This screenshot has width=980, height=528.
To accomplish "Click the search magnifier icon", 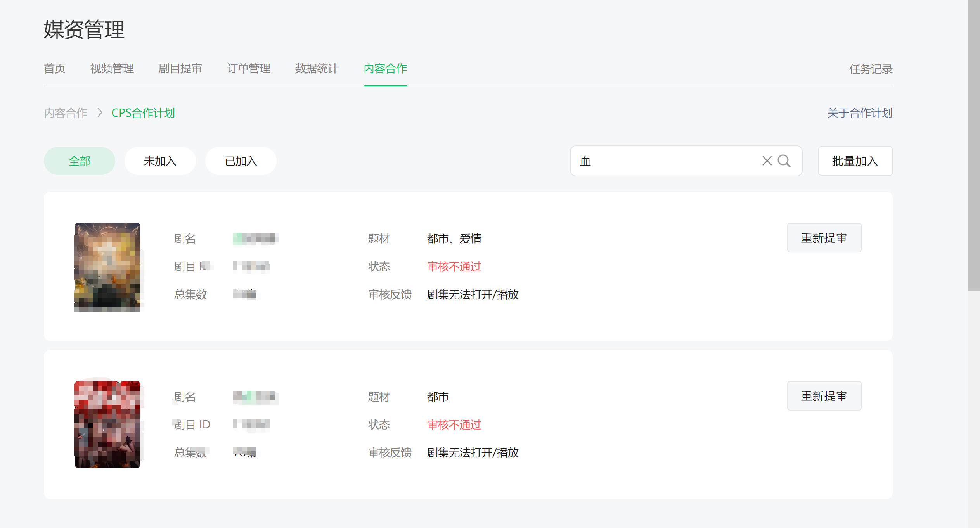I will pos(784,161).
